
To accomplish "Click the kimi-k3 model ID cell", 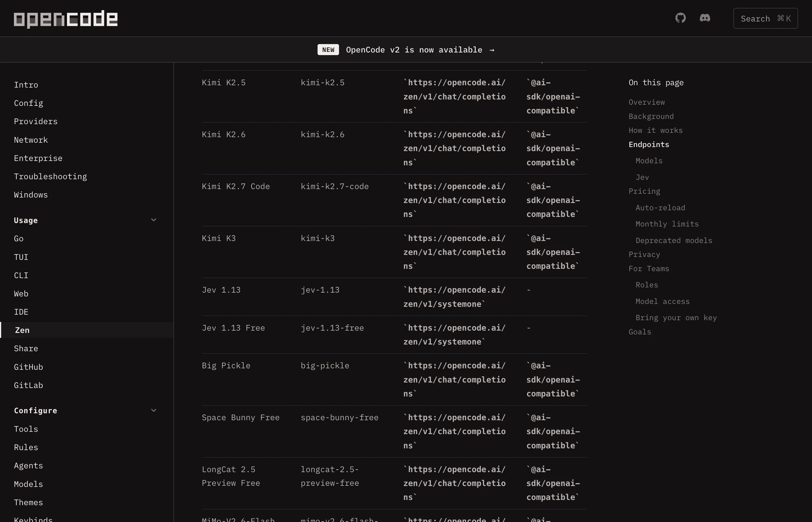I will click(x=318, y=238).
